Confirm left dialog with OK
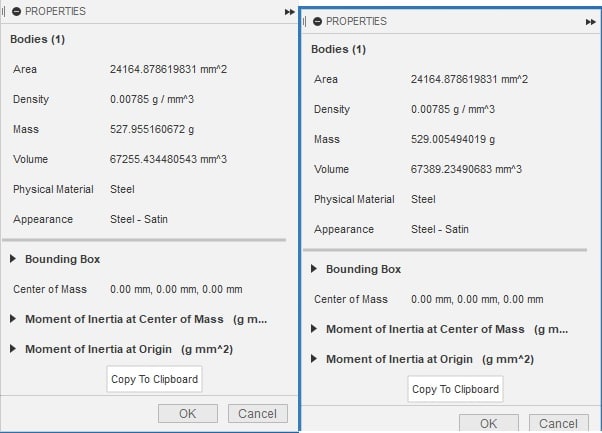 coord(188,413)
